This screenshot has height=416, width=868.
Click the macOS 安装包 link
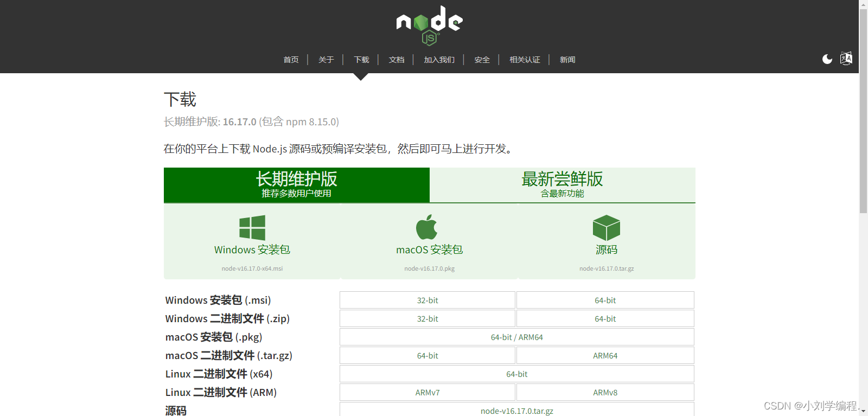point(430,249)
